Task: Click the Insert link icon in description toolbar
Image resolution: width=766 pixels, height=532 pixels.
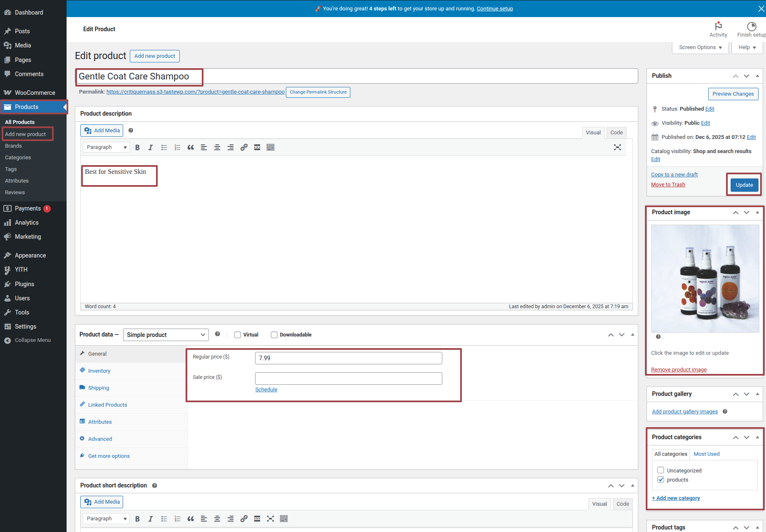Action: [x=244, y=147]
